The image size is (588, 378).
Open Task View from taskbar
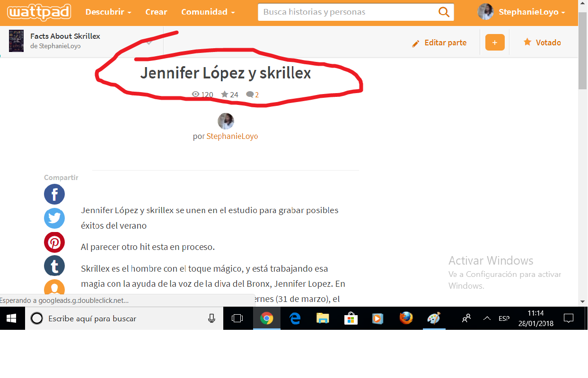tap(237, 318)
